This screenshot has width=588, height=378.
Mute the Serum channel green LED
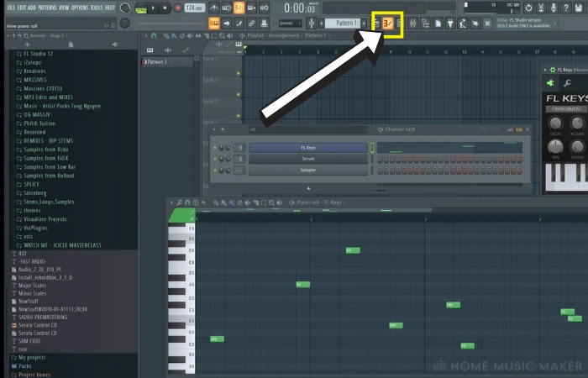pyautogui.click(x=215, y=160)
